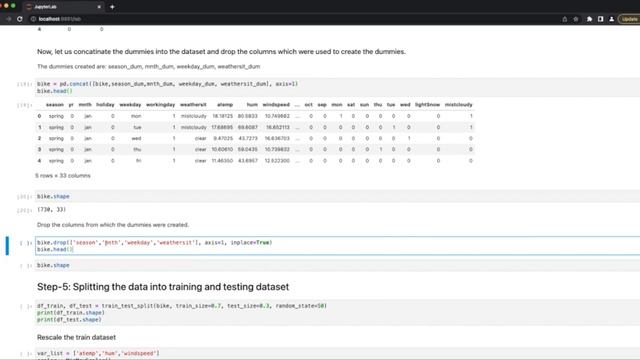Click the 'hum' column header
The width and height of the screenshot is (640, 360).
coord(252,105)
